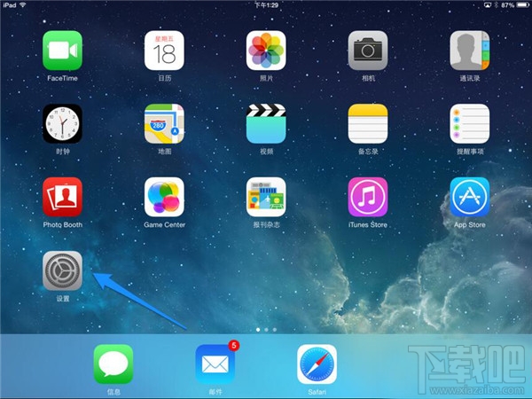Open the Reminders app
532x399 pixels.
[x=470, y=124]
